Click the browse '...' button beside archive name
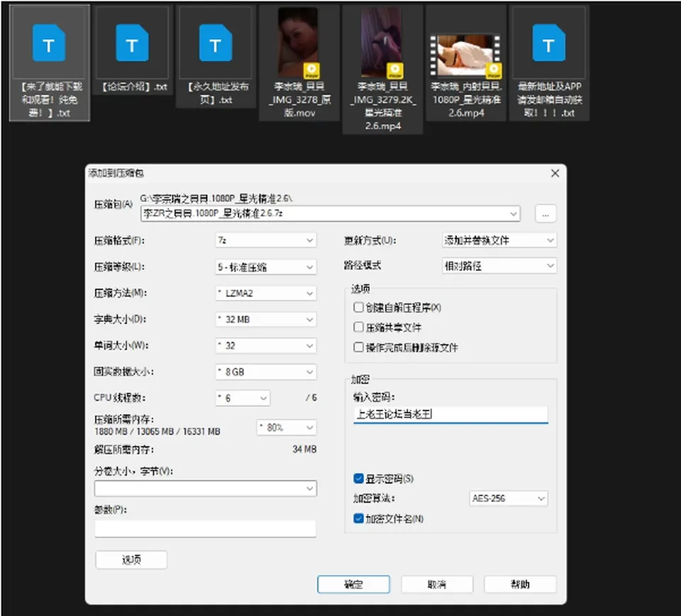The height and width of the screenshot is (616, 681). click(x=546, y=214)
